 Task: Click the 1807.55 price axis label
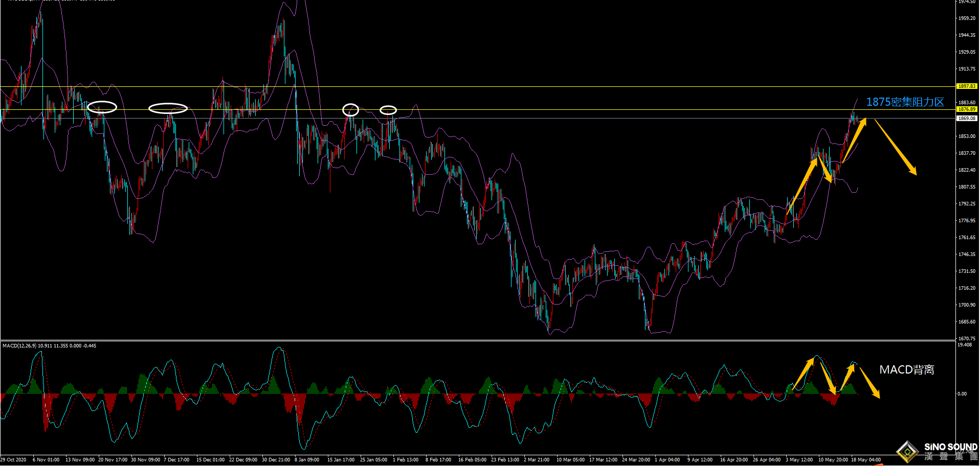click(x=967, y=187)
